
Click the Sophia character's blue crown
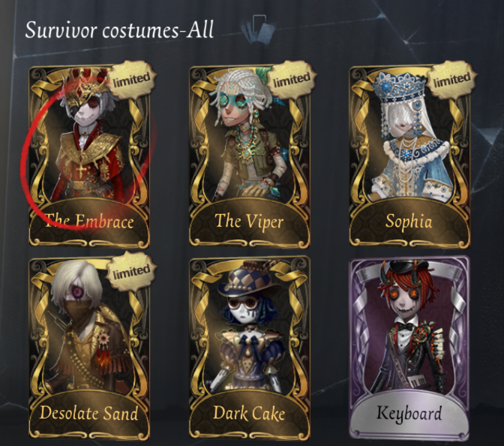(399, 87)
